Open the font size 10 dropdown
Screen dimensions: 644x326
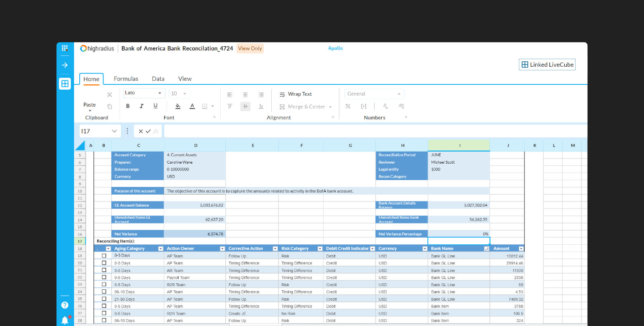[x=180, y=93]
